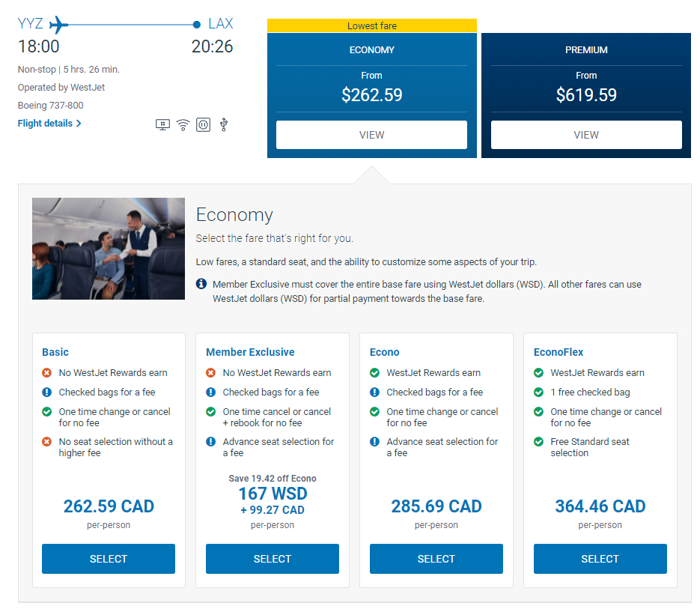Click the Economy cabin photo thumbnail
The width and height of the screenshot is (700, 612).
click(x=109, y=249)
